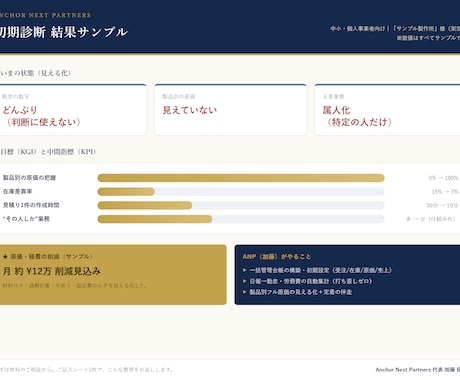Click the arrow bullet before 一括管理台帳の構築
Screen dimensions: 460x380
pos(245,270)
